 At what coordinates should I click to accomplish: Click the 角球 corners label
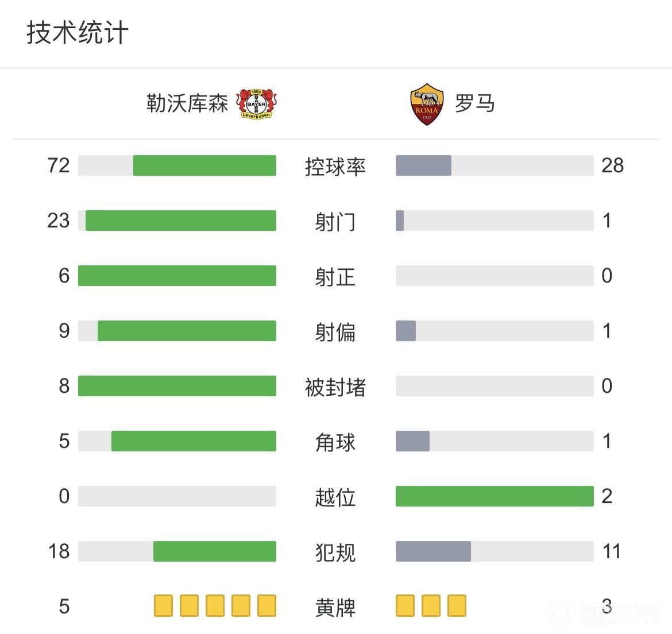coord(335,442)
